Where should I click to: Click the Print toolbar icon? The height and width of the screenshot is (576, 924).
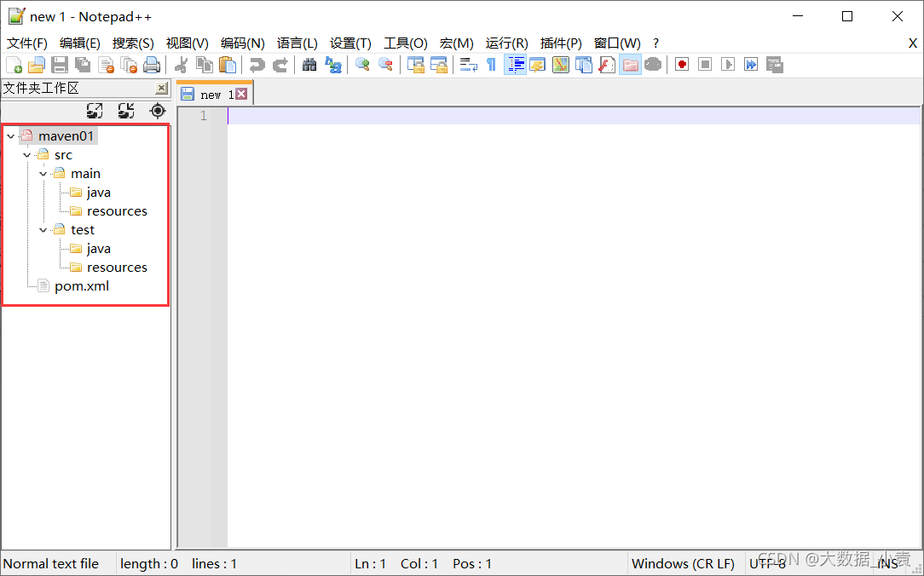click(152, 65)
